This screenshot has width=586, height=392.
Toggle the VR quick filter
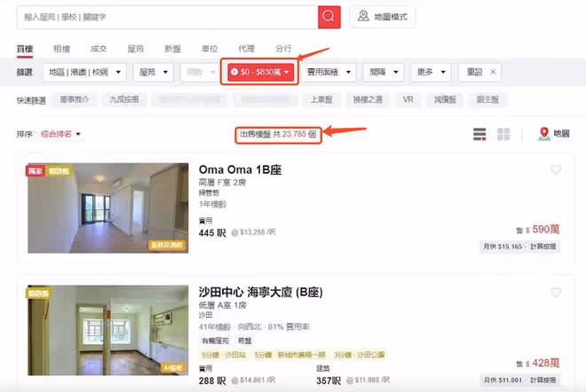click(408, 99)
